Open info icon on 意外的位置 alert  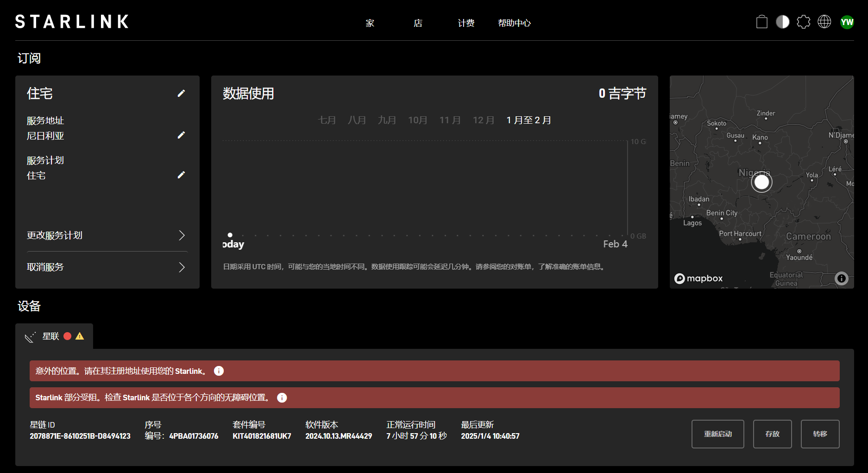coord(219,371)
